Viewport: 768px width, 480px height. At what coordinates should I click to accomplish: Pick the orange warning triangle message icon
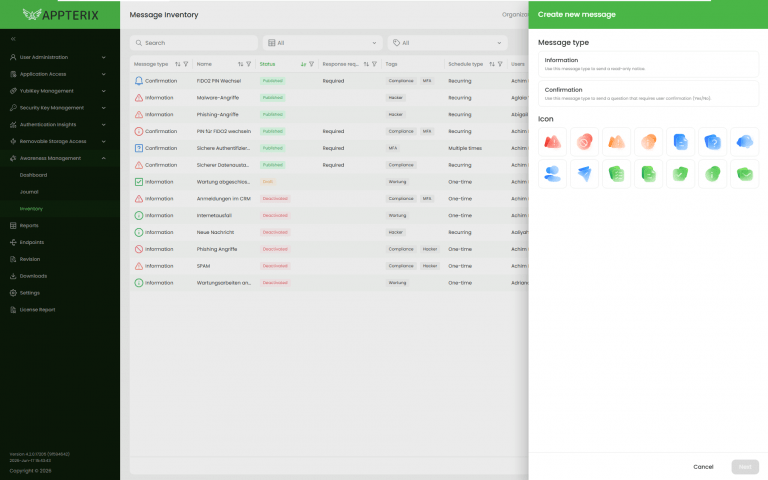[x=616, y=142]
